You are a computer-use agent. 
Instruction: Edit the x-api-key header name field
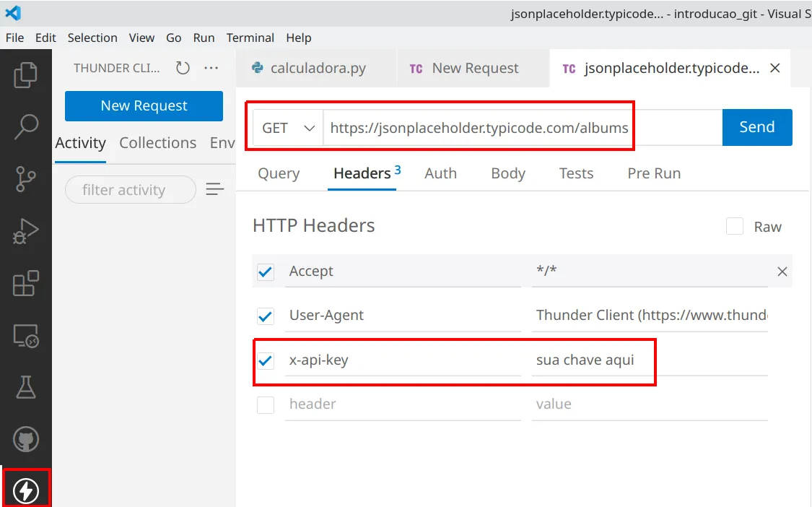coord(403,360)
